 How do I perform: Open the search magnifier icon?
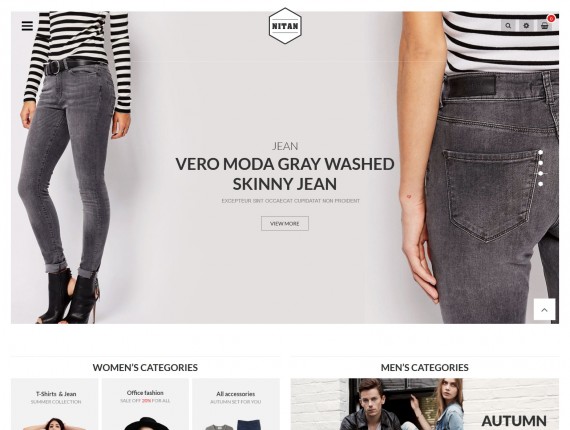pyautogui.click(x=508, y=26)
